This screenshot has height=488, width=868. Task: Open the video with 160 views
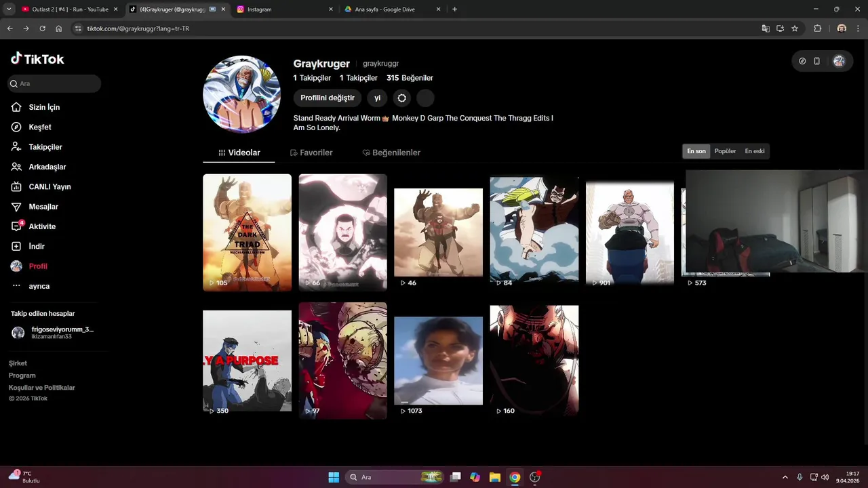(534, 361)
